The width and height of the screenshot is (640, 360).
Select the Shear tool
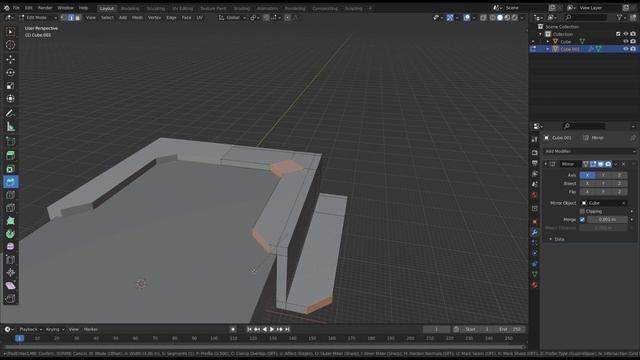pyautogui.click(x=11, y=285)
